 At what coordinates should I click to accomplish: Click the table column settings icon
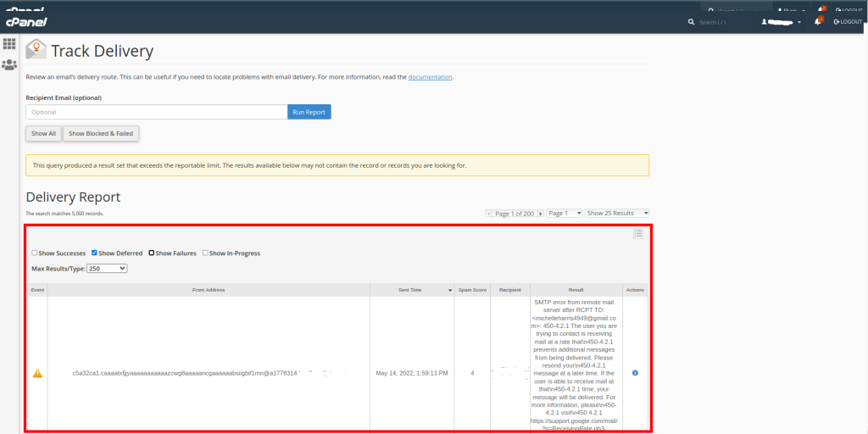pos(638,234)
